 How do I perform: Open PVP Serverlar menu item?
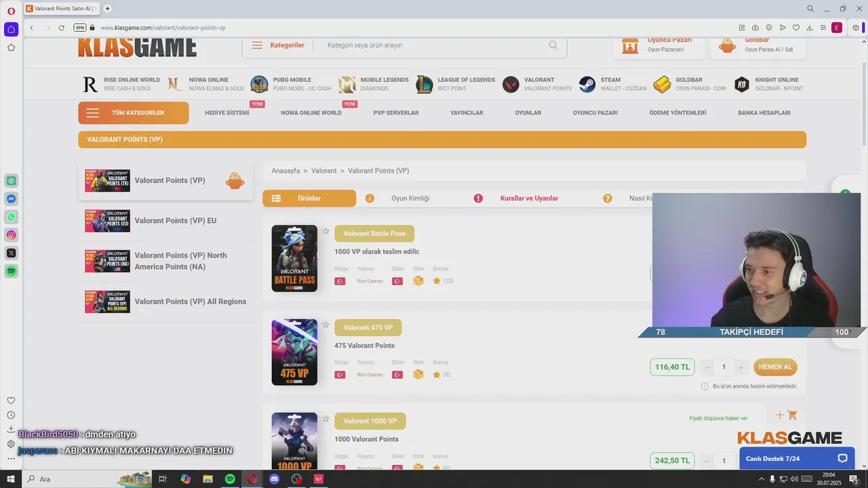click(396, 113)
